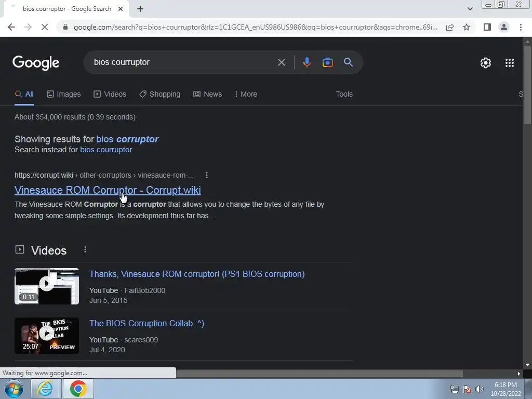Click the share page icon in address bar
This screenshot has width=532, height=399.
(450, 27)
